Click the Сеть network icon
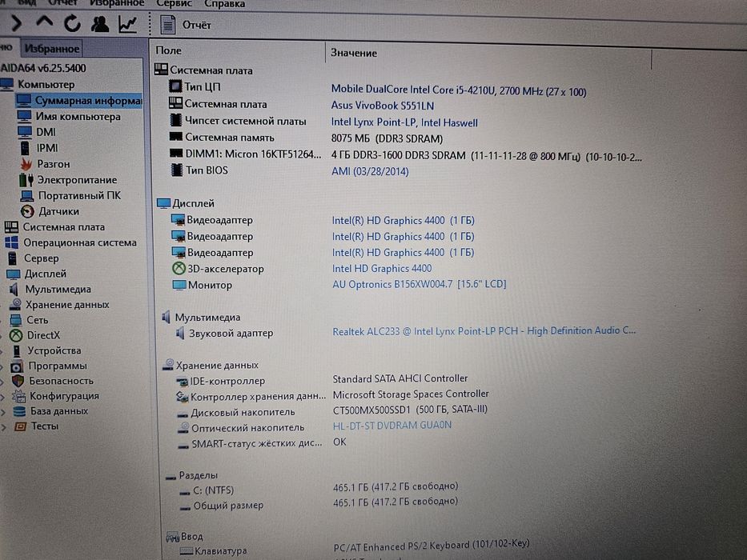The image size is (747, 560). [x=16, y=320]
